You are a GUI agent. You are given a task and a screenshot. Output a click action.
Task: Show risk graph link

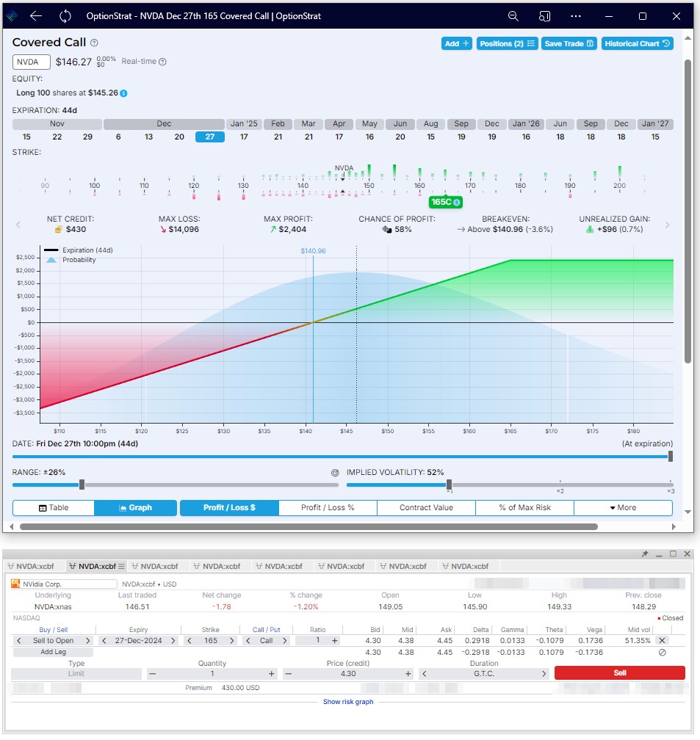348,703
